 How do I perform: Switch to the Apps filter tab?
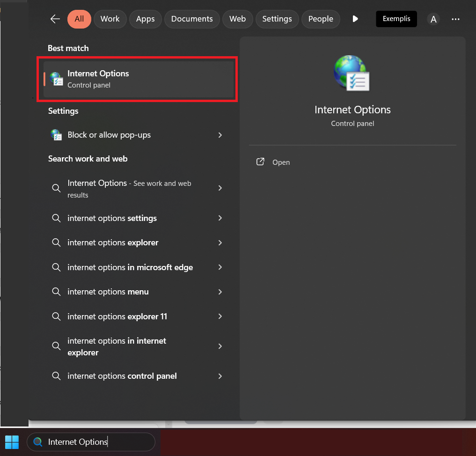145,19
